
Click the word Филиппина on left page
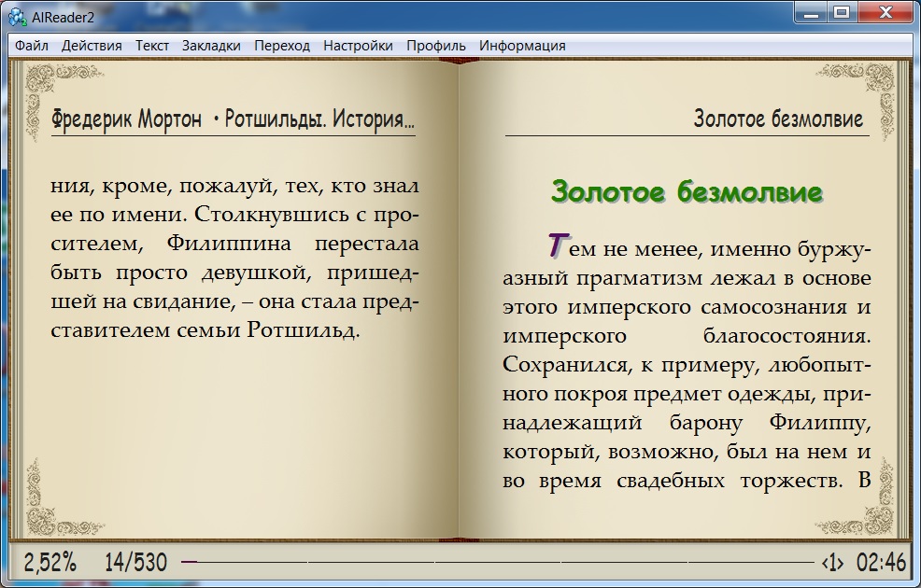[x=229, y=244]
